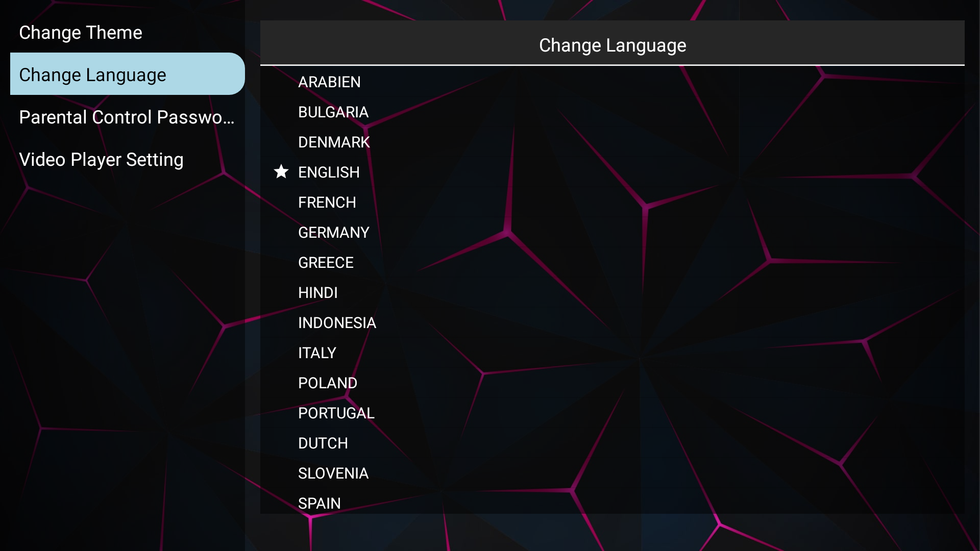980x551 pixels.
Task: Choose ARABIEN as the language
Action: (x=329, y=82)
